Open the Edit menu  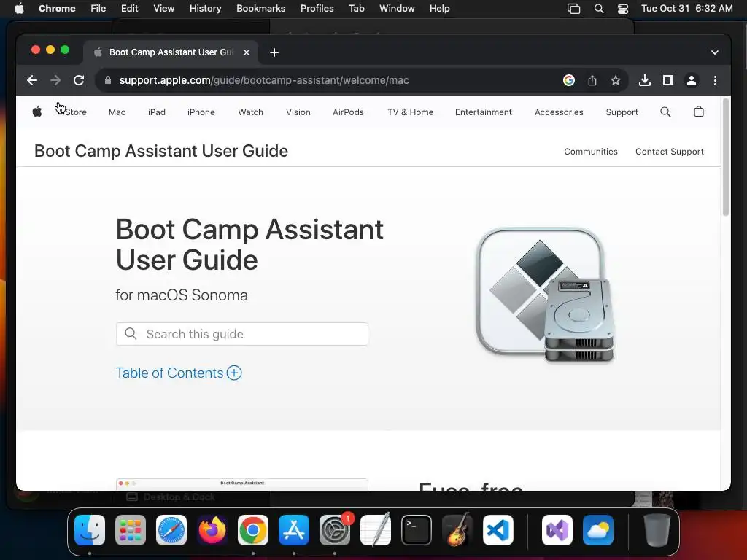click(129, 9)
